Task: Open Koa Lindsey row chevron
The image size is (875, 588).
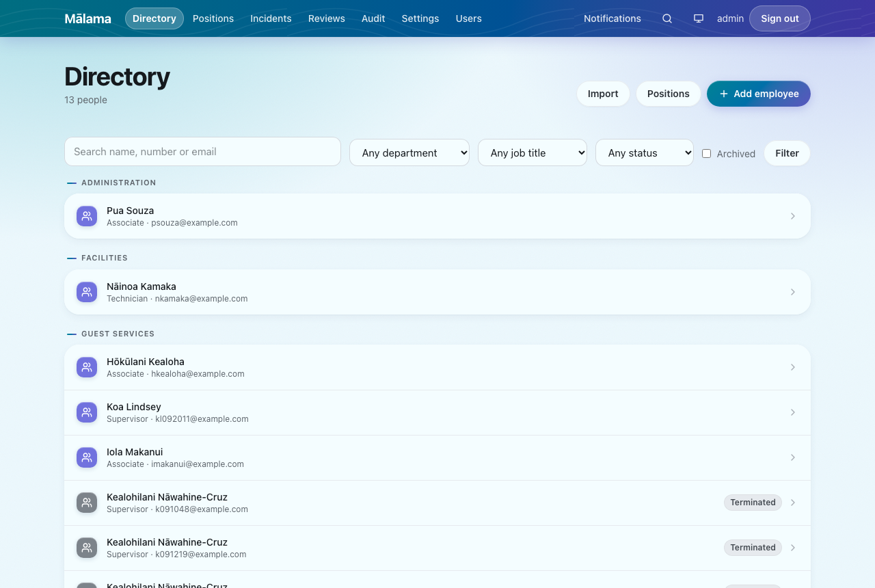Action: point(793,412)
